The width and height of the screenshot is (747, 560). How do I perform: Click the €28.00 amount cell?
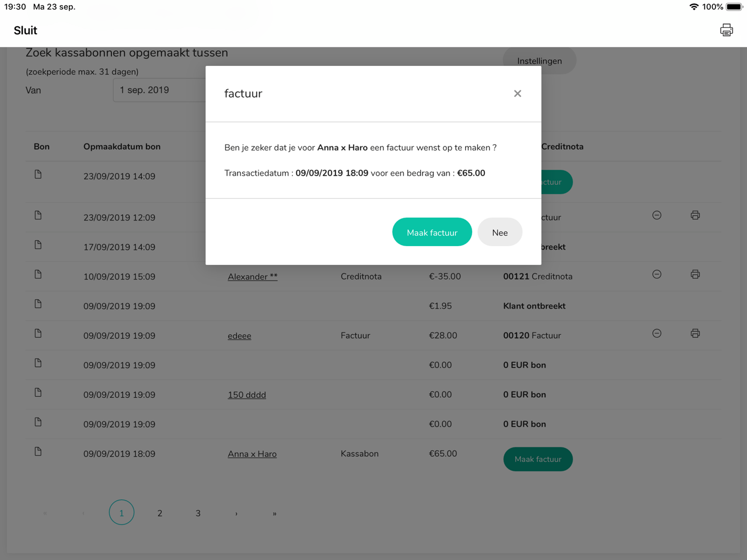pos(443,335)
